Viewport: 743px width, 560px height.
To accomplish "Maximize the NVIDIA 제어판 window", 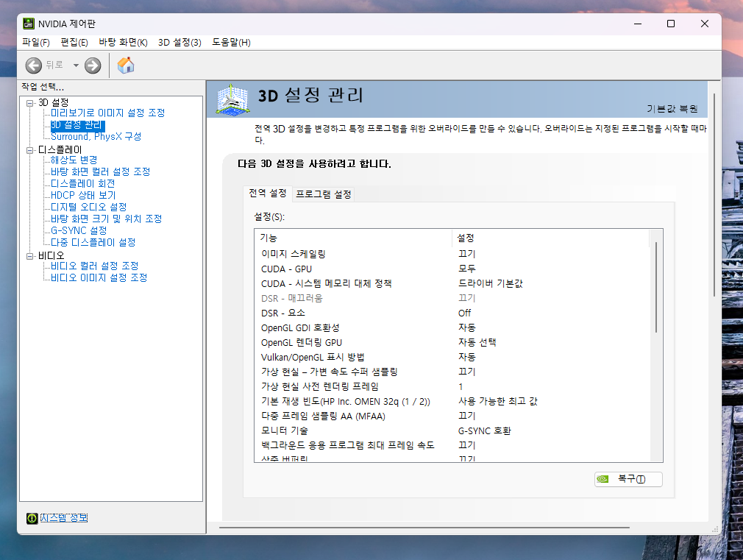I will (671, 24).
